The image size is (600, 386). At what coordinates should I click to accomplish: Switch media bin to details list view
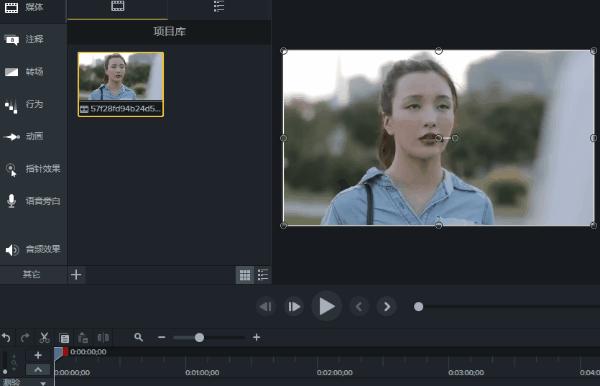263,275
